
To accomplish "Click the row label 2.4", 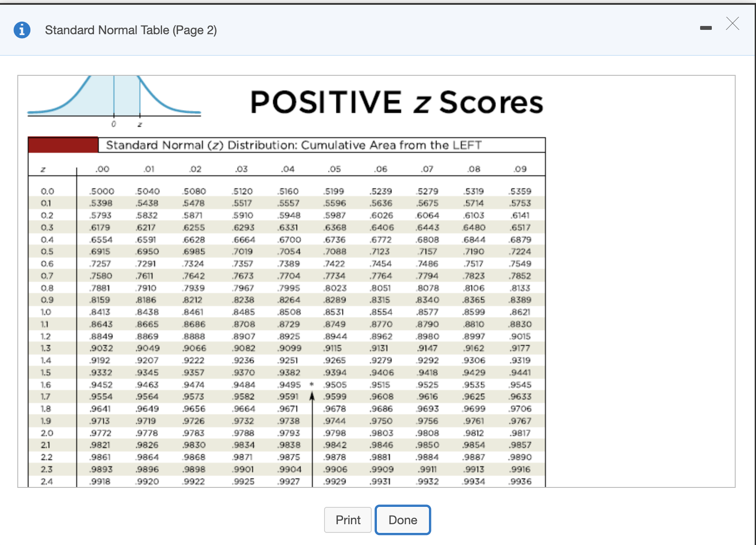I will pyautogui.click(x=46, y=481).
